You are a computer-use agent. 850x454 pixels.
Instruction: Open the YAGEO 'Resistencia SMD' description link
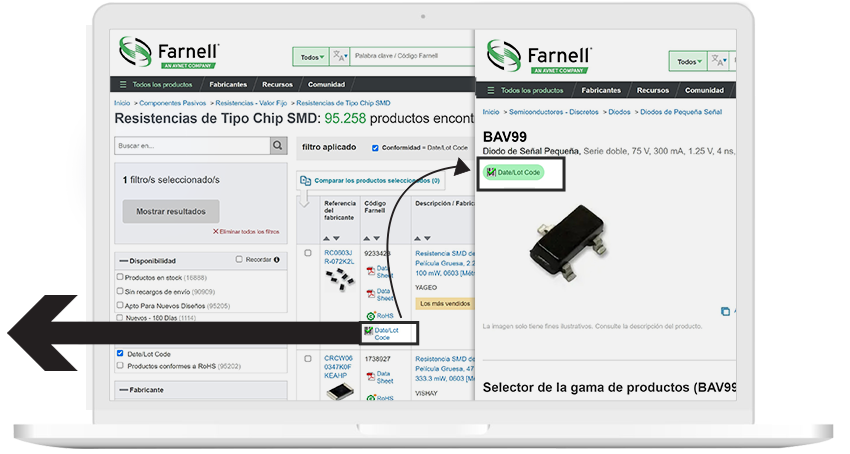coord(445,263)
